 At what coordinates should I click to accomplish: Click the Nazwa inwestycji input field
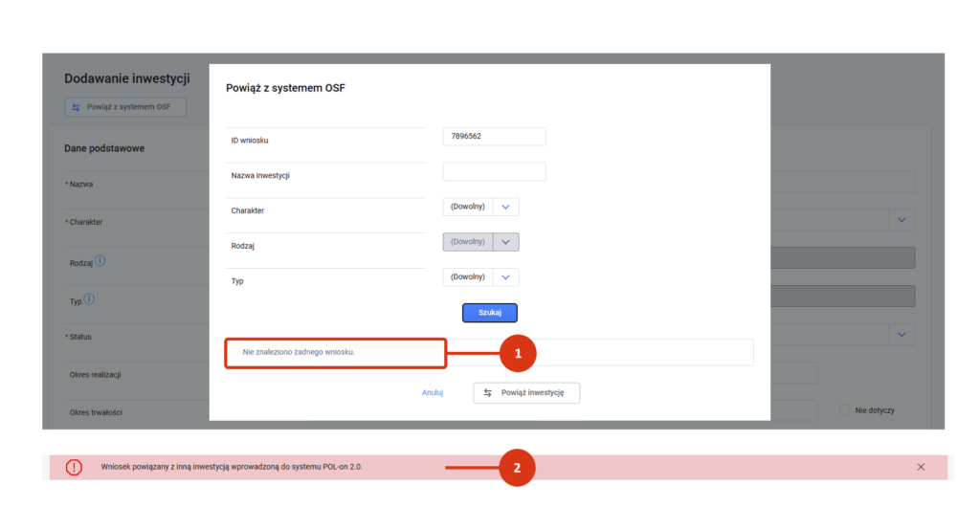pyautogui.click(x=494, y=172)
